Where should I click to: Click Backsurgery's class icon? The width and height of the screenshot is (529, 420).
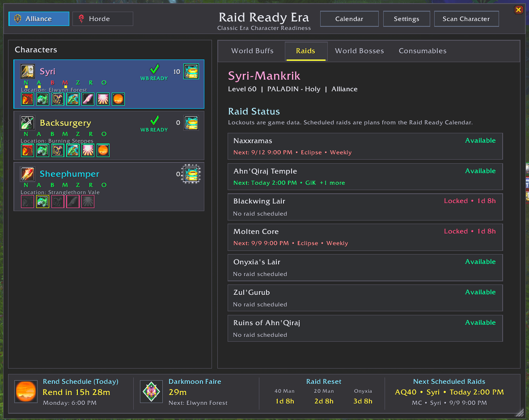click(27, 123)
